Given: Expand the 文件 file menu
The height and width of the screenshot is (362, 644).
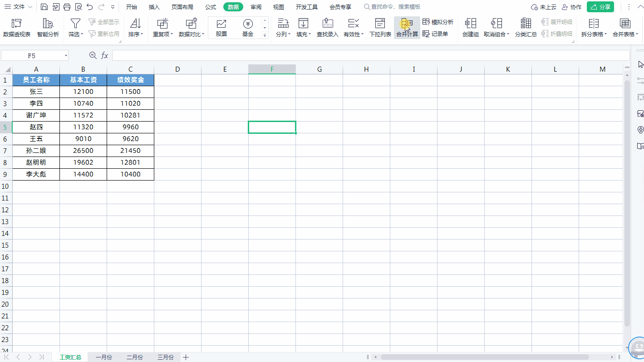Looking at the screenshot, I should coord(19,7).
